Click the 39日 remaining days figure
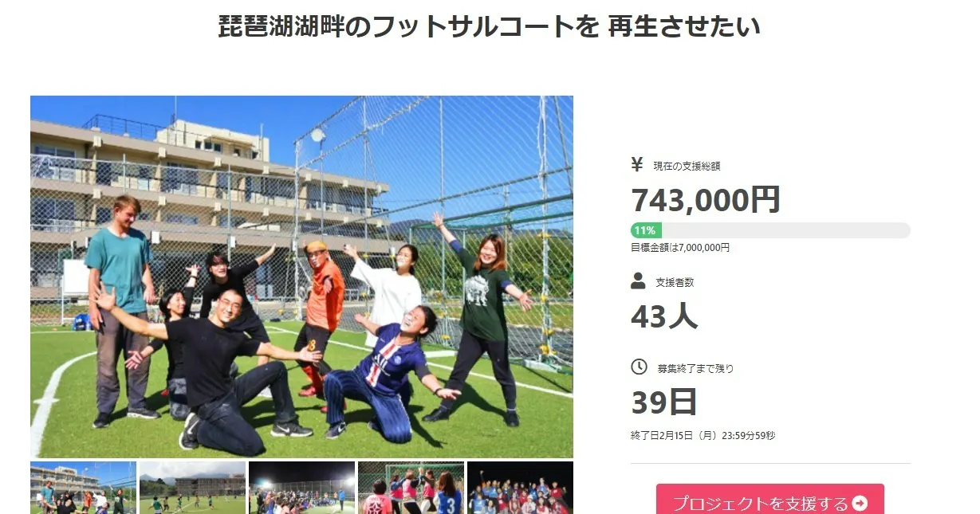 click(x=664, y=402)
